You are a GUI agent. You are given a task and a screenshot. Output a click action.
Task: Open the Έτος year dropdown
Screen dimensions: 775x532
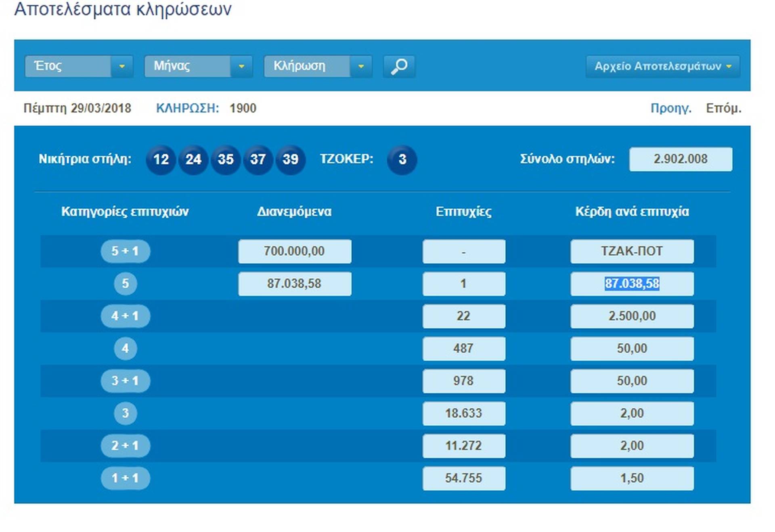[x=79, y=66]
